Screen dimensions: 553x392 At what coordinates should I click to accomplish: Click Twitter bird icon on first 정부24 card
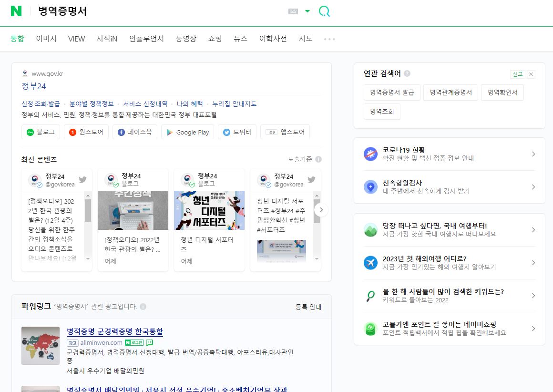coord(82,180)
